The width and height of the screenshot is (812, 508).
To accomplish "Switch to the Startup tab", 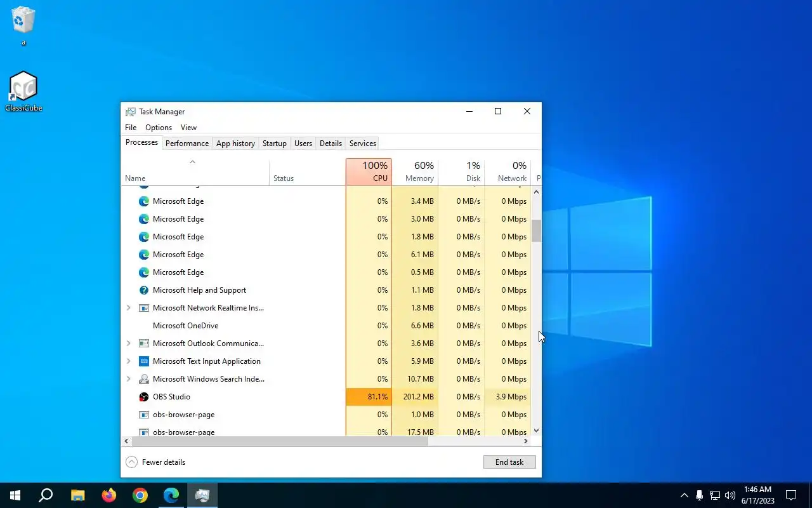I will coord(275,144).
